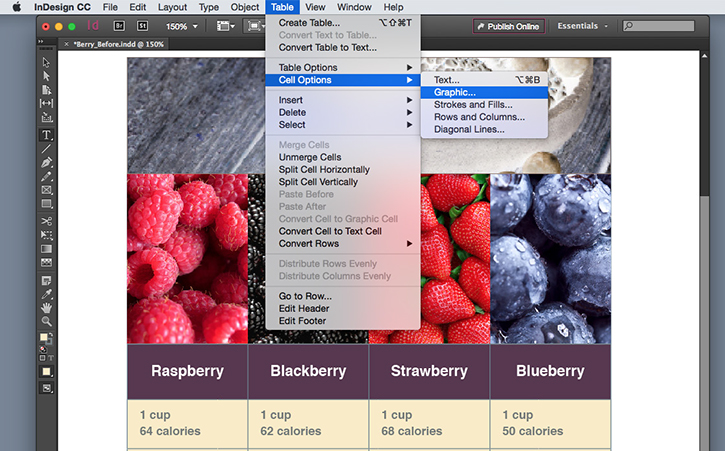Click the Publish Online button
Viewport: 725px width, 451px height.
click(x=509, y=26)
